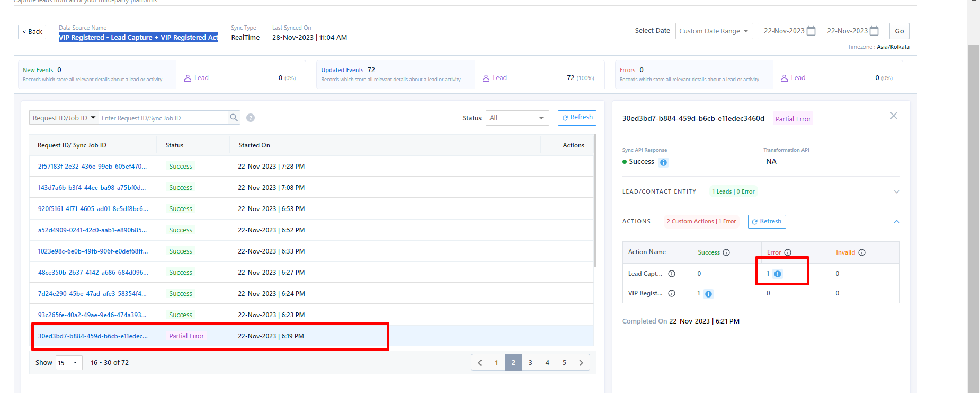Click the Lead link under Errors
The image size is (980, 393).
pyautogui.click(x=798, y=78)
